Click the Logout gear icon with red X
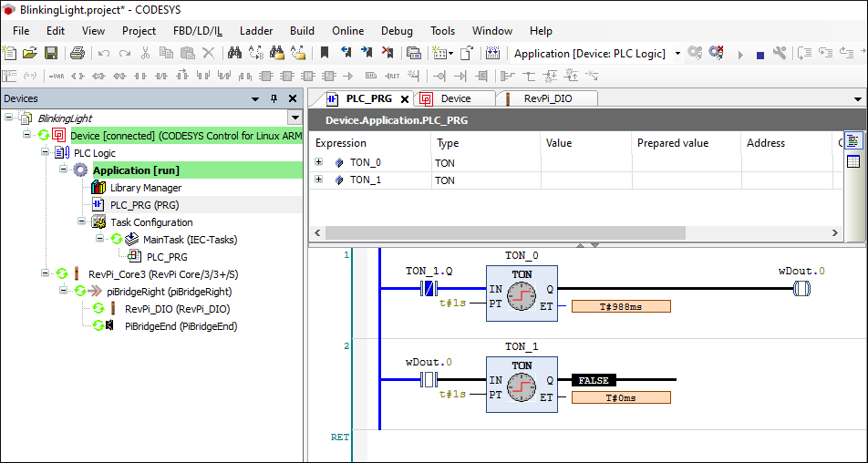Image resolution: width=868 pixels, height=463 pixels. tap(717, 53)
